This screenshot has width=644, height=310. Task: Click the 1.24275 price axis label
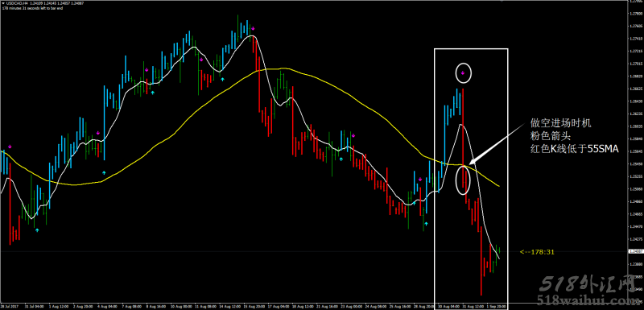coord(636,239)
